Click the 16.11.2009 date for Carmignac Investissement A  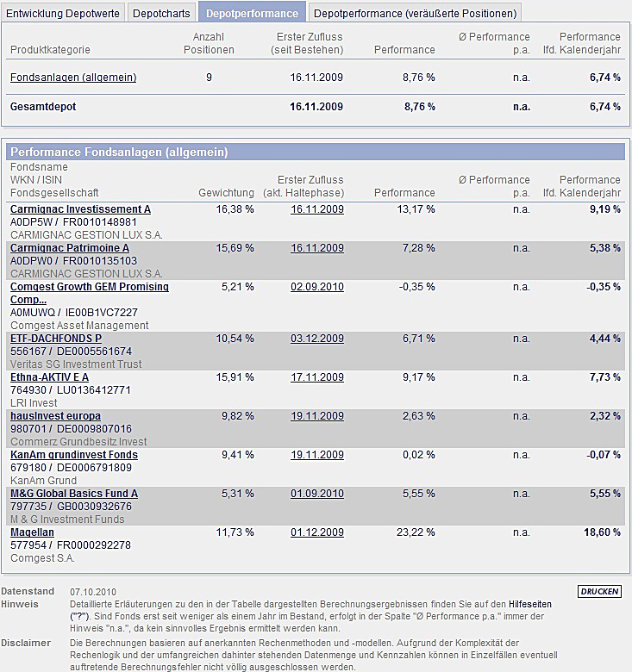click(317, 209)
